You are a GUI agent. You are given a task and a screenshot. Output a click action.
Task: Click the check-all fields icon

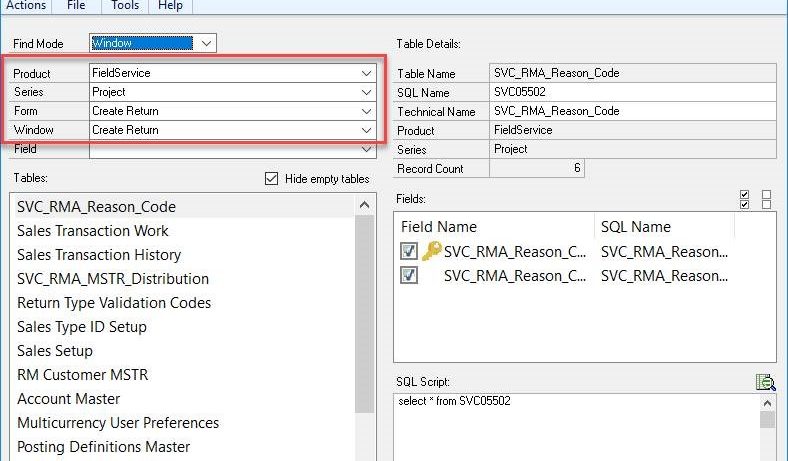click(x=744, y=199)
